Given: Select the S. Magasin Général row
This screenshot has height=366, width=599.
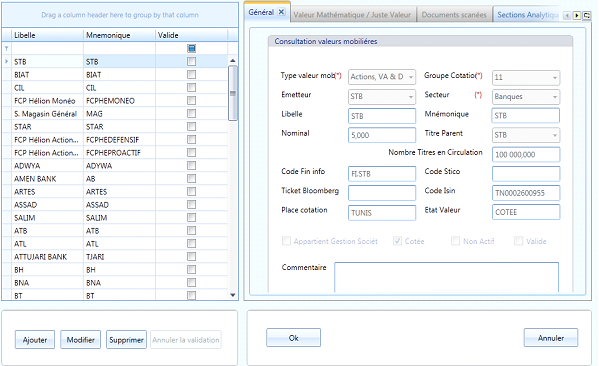Looking at the screenshot, I should (115, 113).
